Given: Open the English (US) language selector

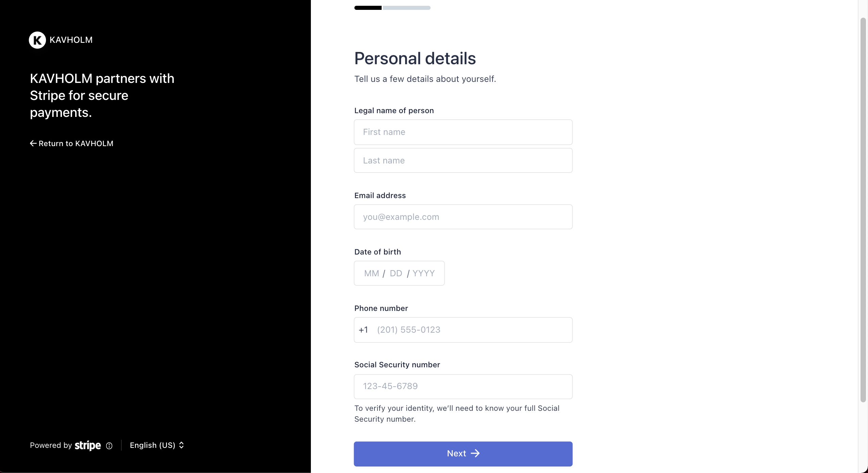Looking at the screenshot, I should [x=157, y=445].
